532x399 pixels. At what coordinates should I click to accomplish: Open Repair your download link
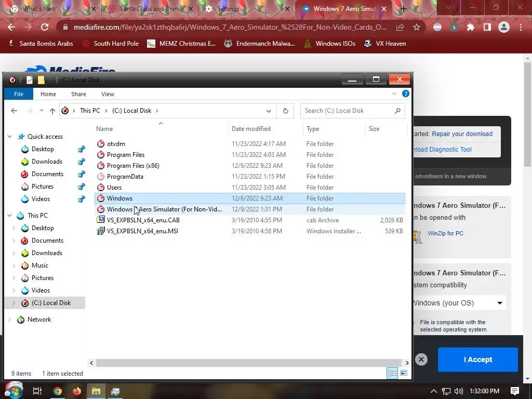462,134
